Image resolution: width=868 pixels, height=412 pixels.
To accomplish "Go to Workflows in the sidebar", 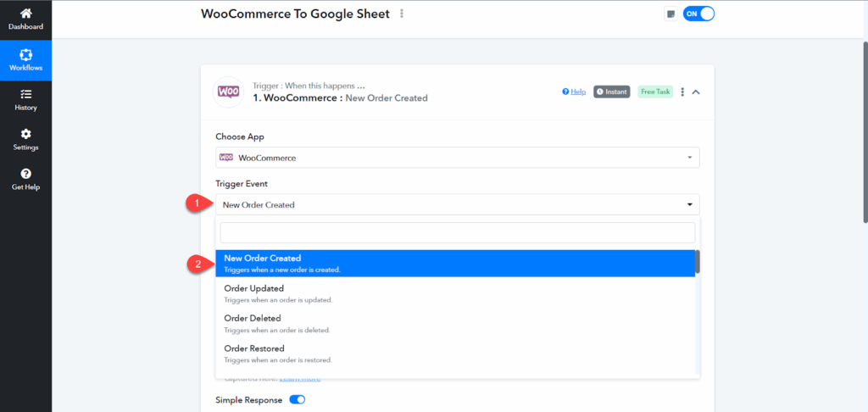I will pyautogui.click(x=25, y=60).
